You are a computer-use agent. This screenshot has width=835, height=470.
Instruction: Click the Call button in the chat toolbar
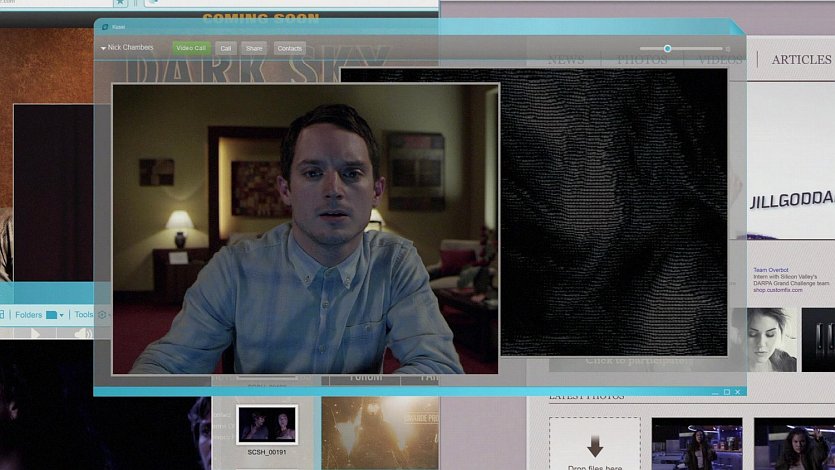226,48
